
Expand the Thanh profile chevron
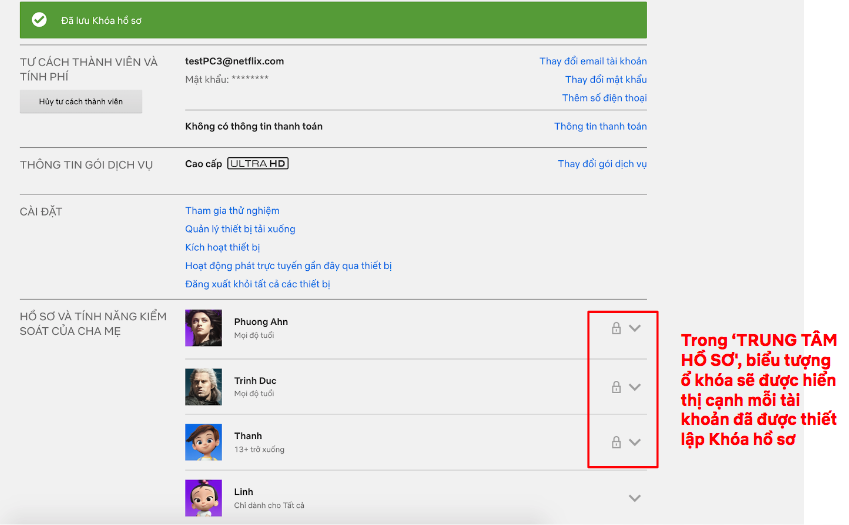click(x=635, y=442)
